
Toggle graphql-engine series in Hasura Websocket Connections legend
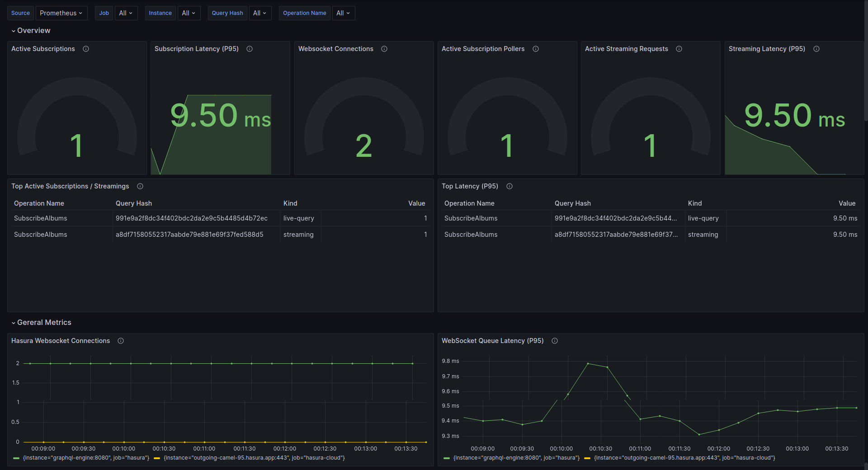point(86,458)
